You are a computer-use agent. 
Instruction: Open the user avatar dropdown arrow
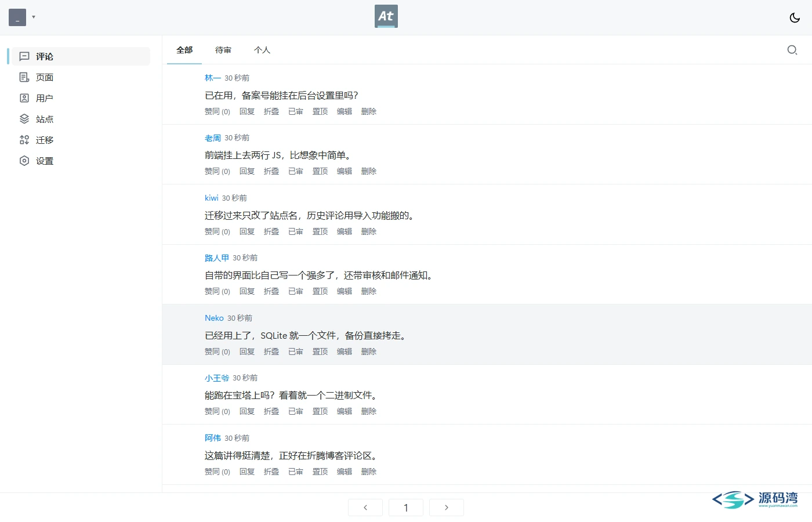coord(34,17)
